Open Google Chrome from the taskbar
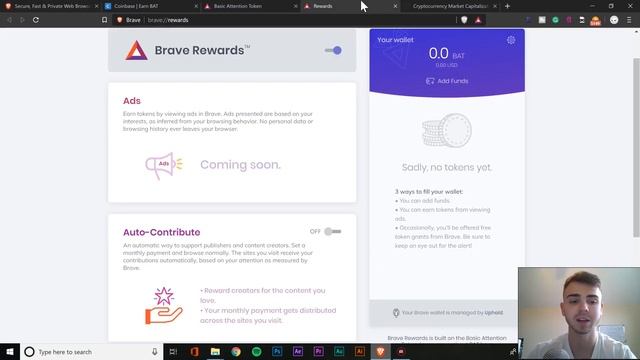 (236, 351)
